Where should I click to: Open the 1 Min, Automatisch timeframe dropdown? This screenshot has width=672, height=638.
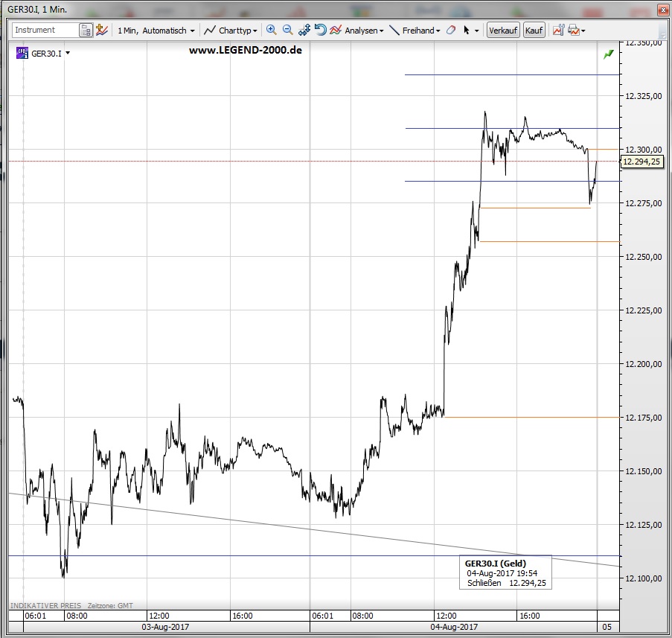(x=156, y=31)
